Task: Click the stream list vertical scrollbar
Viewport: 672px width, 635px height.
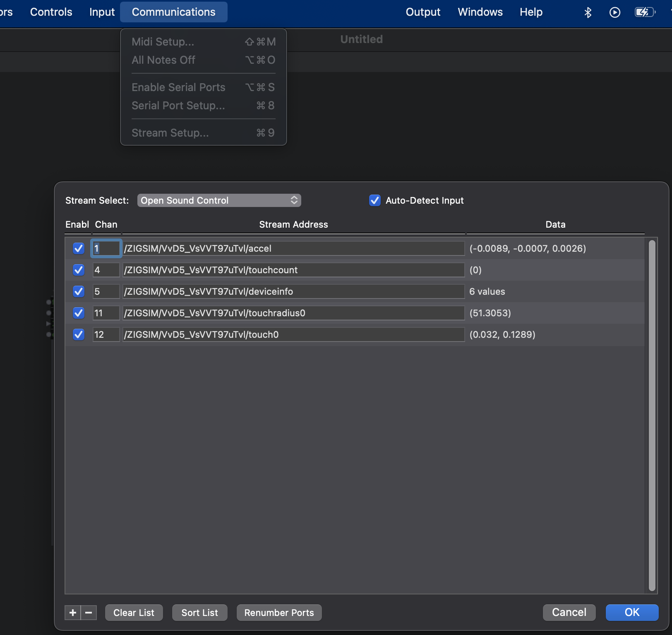Action: click(652, 415)
